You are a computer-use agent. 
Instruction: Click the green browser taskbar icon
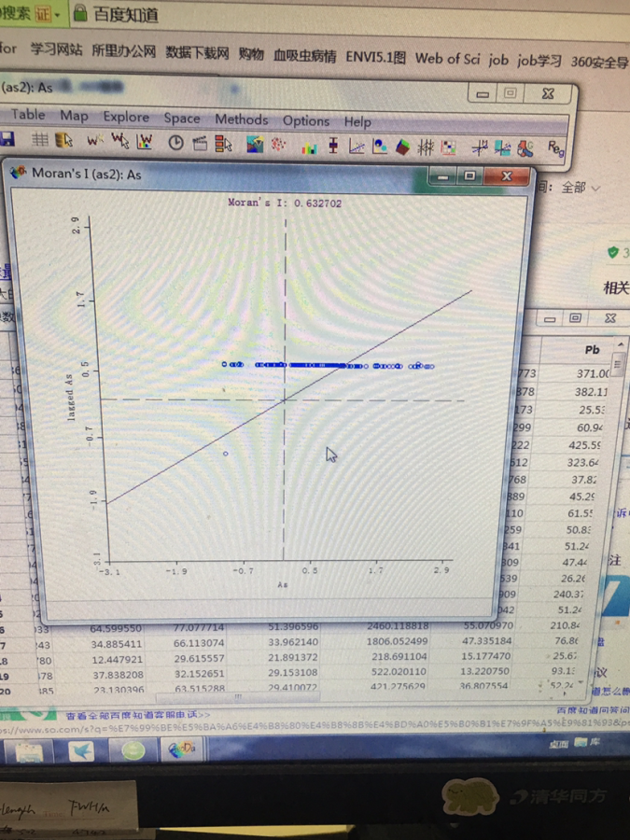click(x=133, y=750)
